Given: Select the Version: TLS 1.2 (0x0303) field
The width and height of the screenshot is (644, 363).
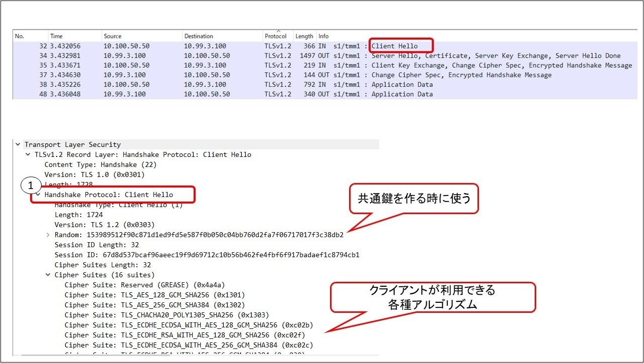Looking at the screenshot, I should point(104,225).
